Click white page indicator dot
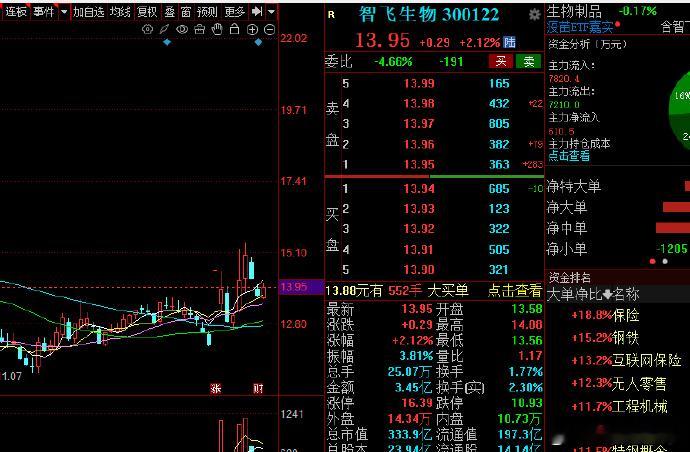 pos(665,261)
